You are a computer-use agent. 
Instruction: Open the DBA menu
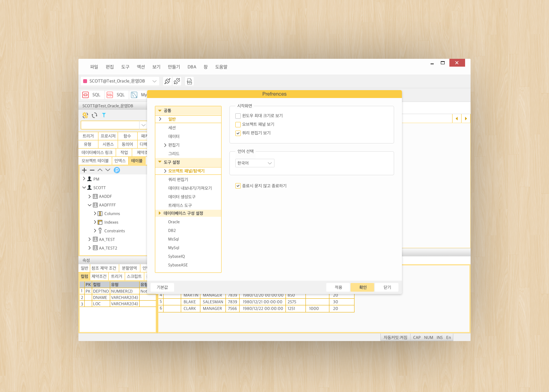pos(192,67)
